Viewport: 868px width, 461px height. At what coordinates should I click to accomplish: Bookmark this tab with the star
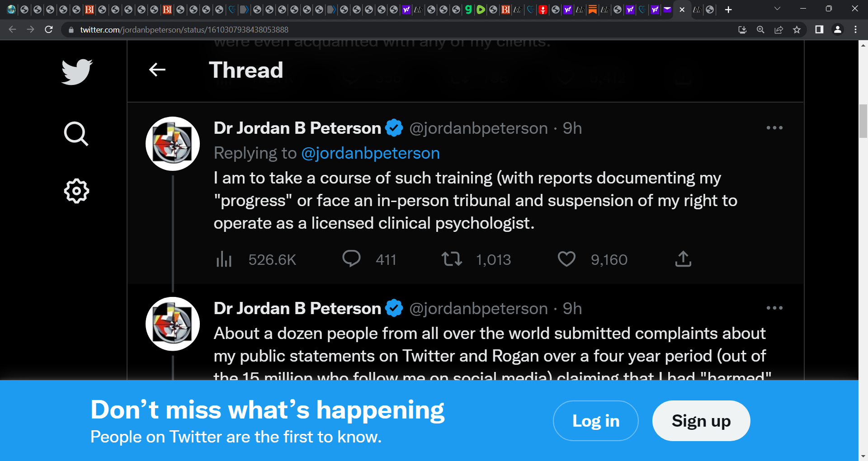(x=797, y=30)
